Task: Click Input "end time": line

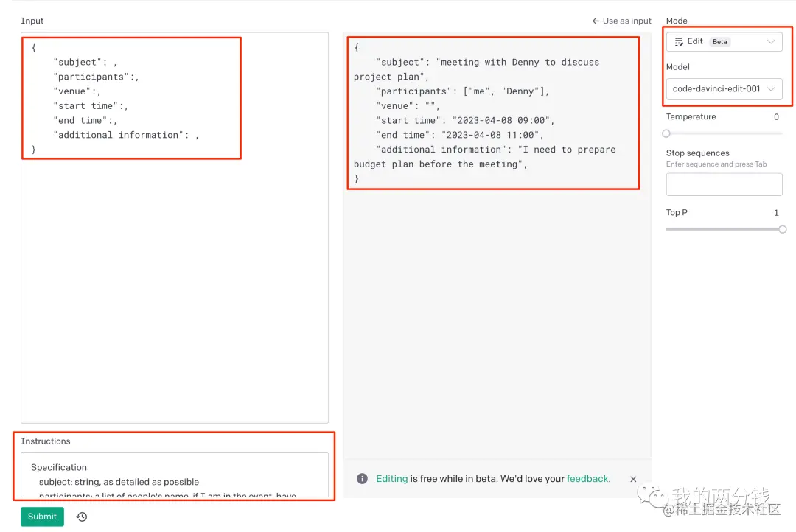Action: [85, 120]
